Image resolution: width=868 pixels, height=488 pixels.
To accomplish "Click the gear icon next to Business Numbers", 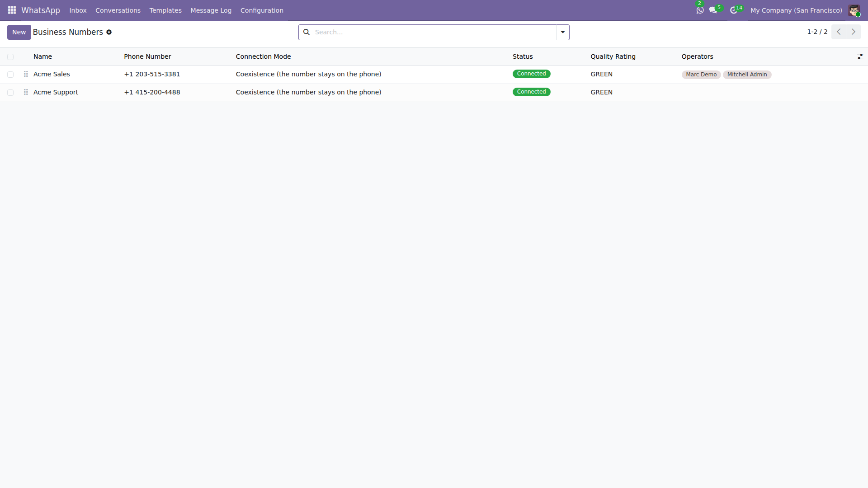I will coord(109,32).
